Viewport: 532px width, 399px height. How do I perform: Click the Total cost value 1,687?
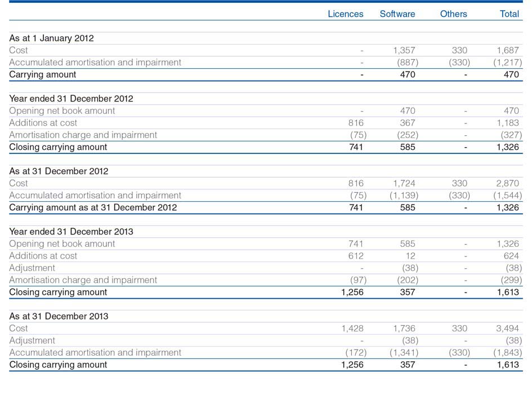click(508, 50)
